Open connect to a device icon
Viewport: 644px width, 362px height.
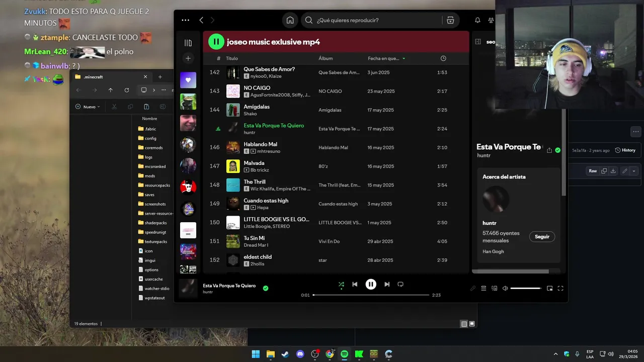(x=495, y=288)
